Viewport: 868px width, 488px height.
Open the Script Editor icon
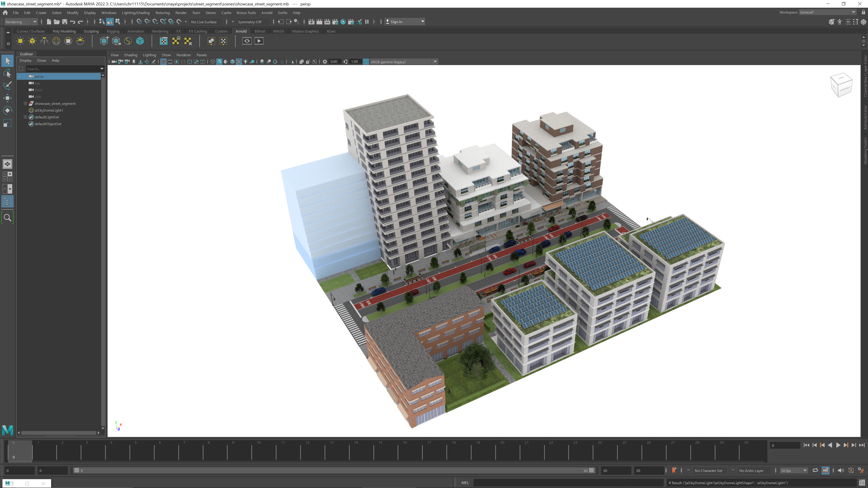[862, 483]
